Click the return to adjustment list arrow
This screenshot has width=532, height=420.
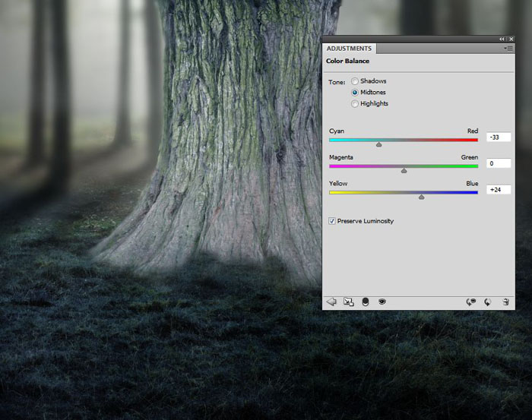click(331, 302)
